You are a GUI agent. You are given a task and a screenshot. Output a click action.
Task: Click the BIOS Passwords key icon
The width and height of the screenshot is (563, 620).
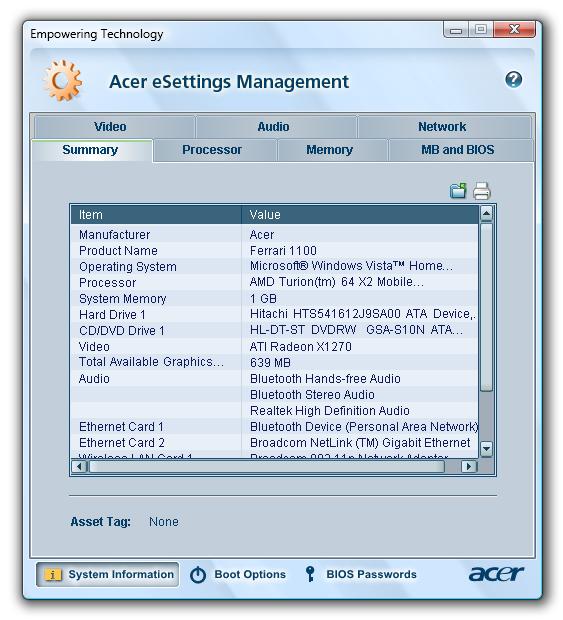[310, 574]
